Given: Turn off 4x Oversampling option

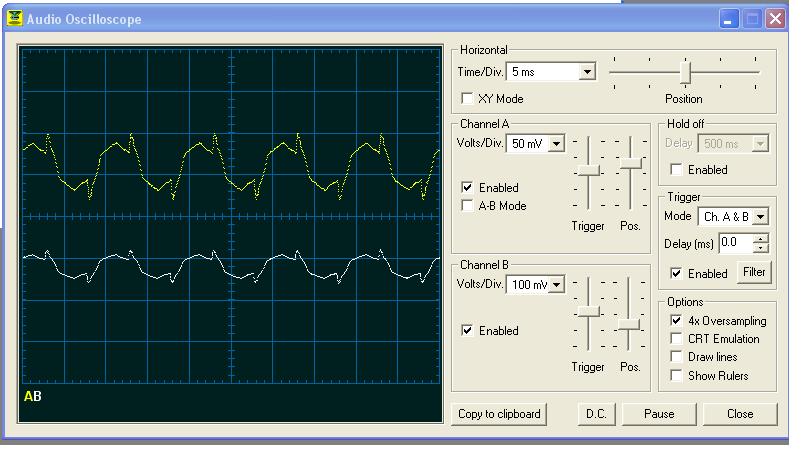Looking at the screenshot, I should click(677, 321).
